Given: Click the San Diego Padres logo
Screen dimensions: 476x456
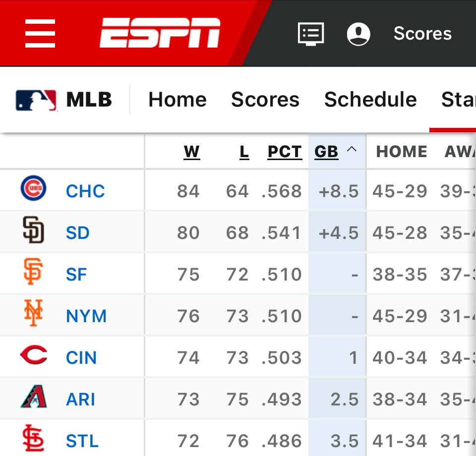Looking at the screenshot, I should [x=34, y=231].
